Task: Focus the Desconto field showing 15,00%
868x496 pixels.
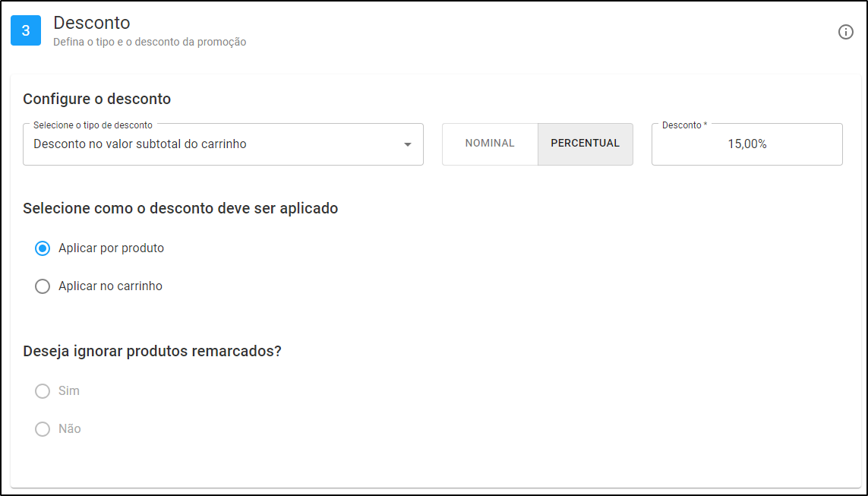Action: pyautogui.click(x=746, y=144)
